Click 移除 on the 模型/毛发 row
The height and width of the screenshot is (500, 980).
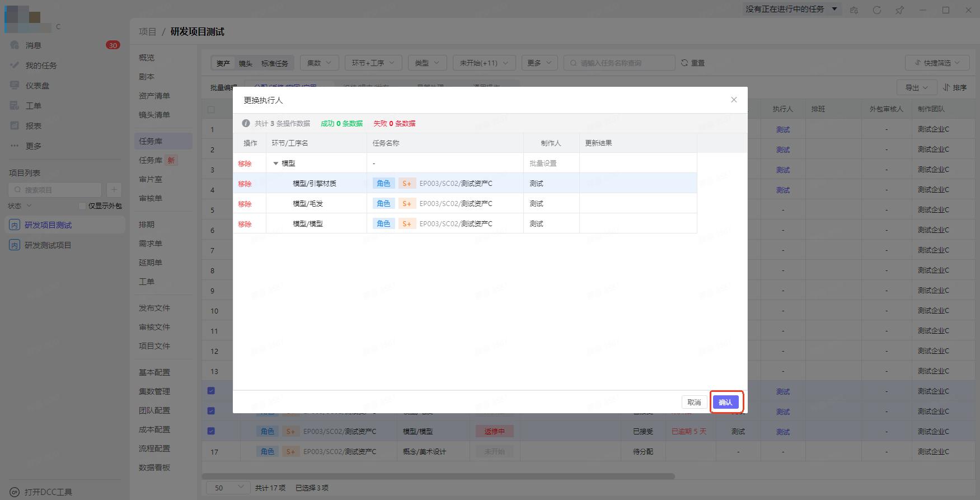point(245,204)
